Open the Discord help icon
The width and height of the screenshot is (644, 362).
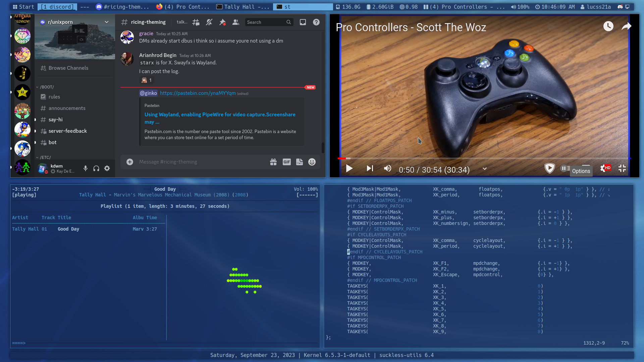click(x=316, y=22)
